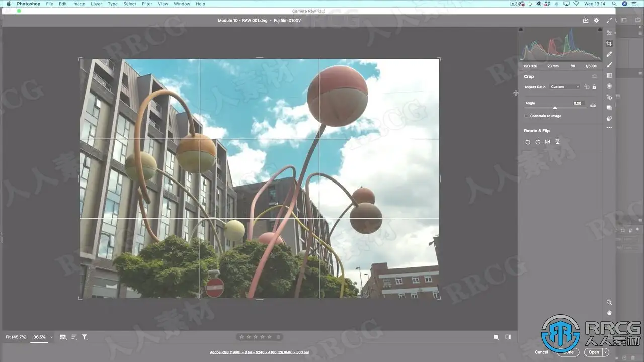Open the File menu
The height and width of the screenshot is (362, 644).
pyautogui.click(x=49, y=4)
